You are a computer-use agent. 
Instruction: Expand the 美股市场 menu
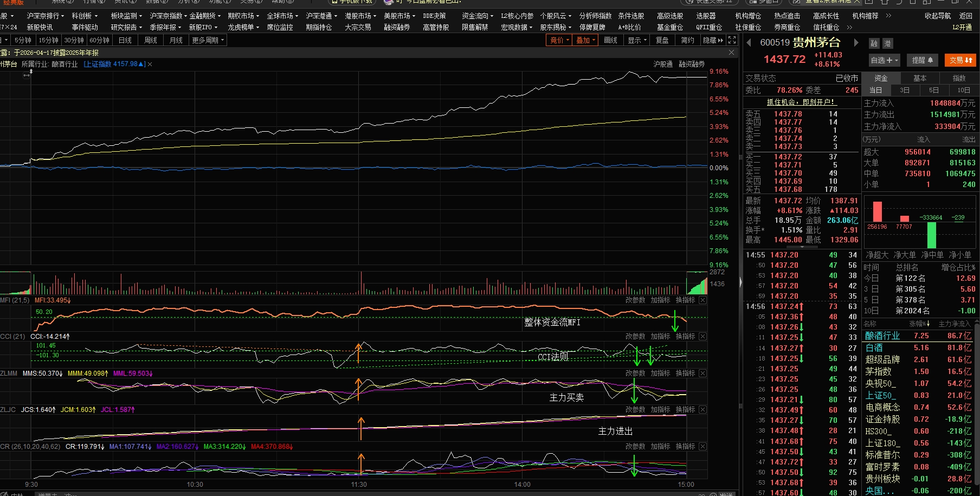coord(399,16)
